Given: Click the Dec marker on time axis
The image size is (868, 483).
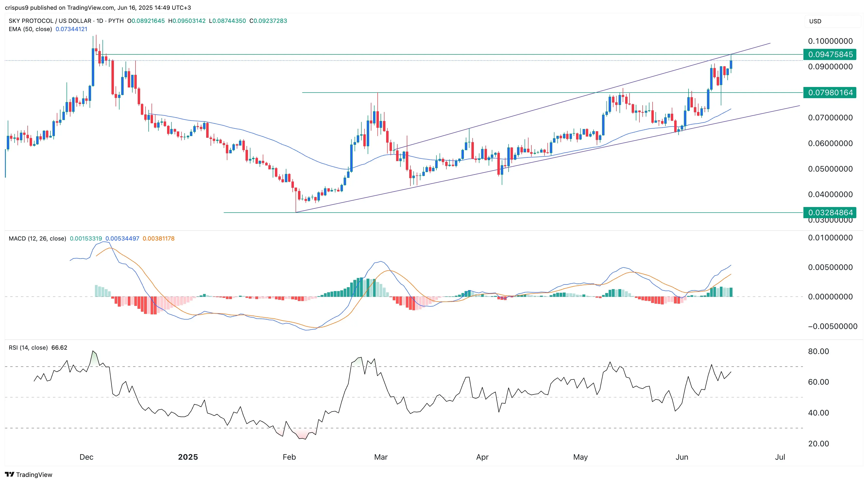Looking at the screenshot, I should [86, 457].
